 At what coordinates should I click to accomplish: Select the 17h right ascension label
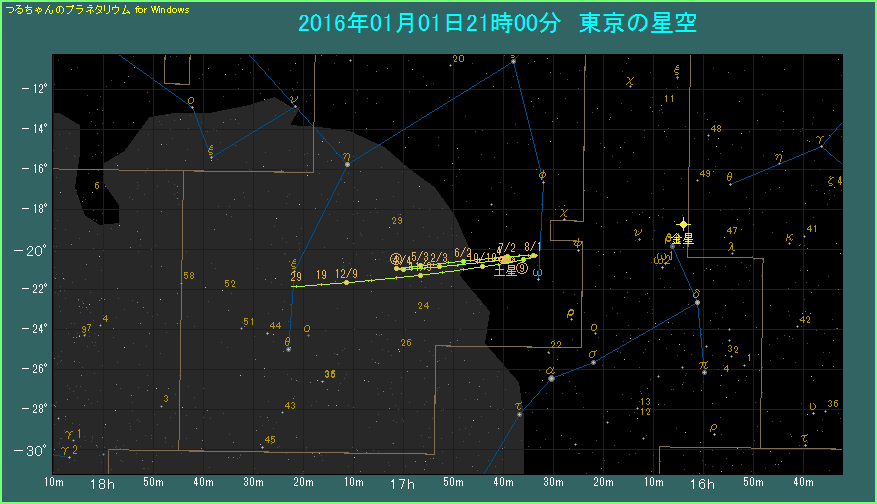pos(401,485)
